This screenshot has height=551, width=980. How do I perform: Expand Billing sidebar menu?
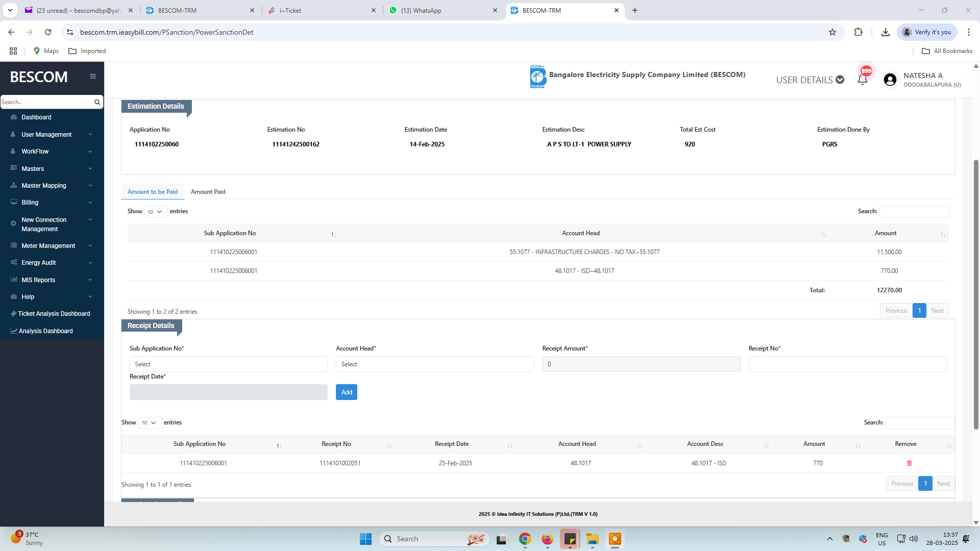[51, 203]
